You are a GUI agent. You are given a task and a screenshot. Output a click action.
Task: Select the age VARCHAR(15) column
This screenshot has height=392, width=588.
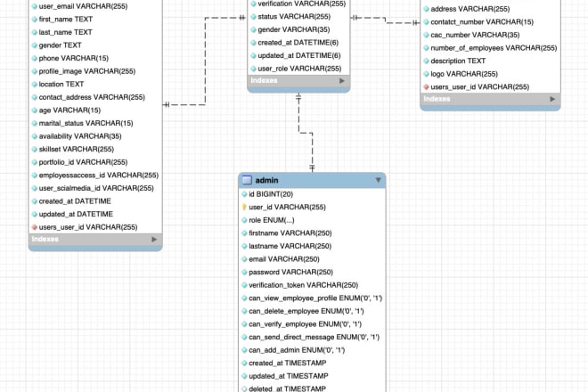[x=69, y=110]
